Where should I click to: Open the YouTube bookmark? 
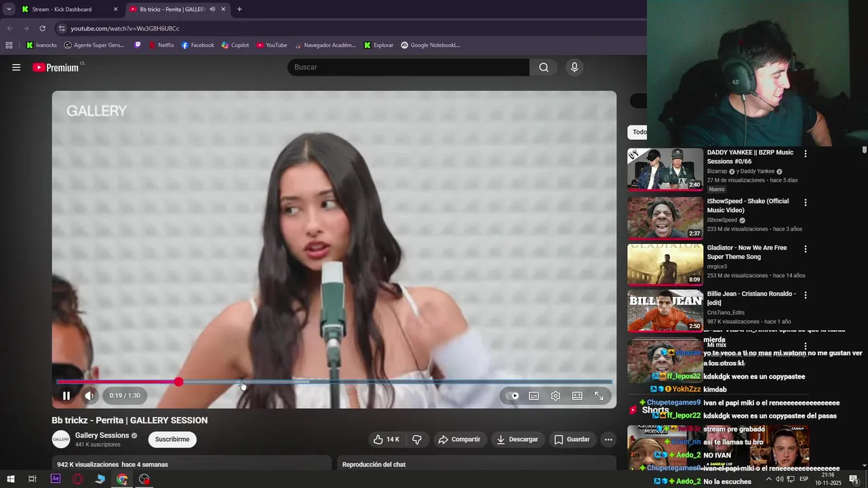[271, 45]
